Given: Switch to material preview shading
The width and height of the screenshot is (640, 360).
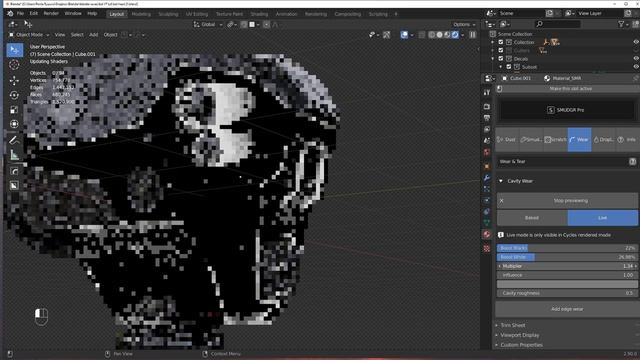Looking at the screenshot, I should pyautogui.click(x=447, y=35).
